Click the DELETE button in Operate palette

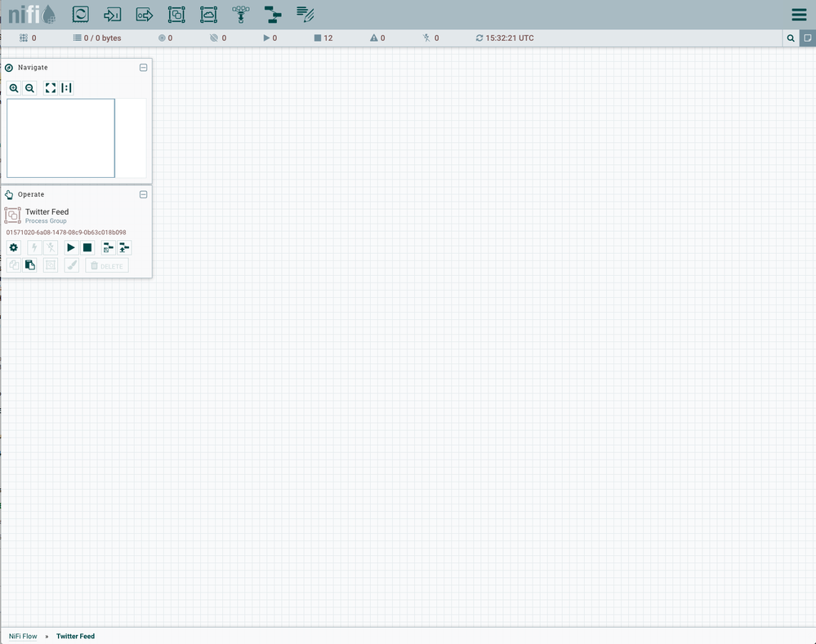[x=106, y=264]
